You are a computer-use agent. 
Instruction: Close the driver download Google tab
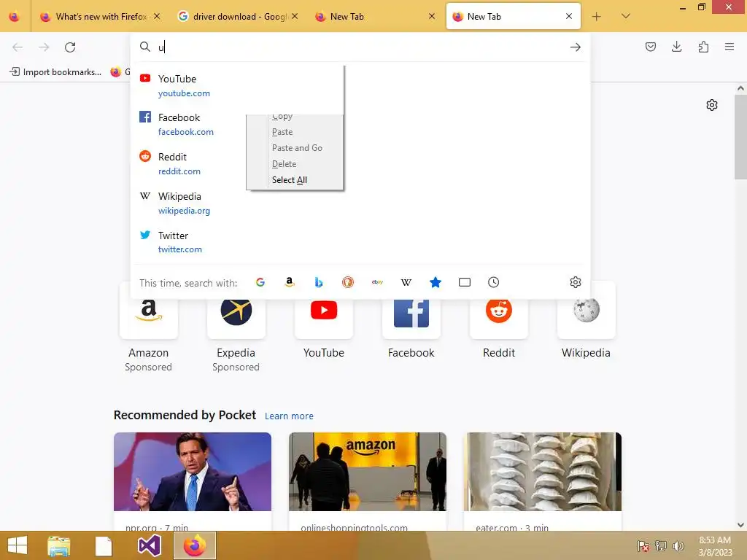coord(295,16)
